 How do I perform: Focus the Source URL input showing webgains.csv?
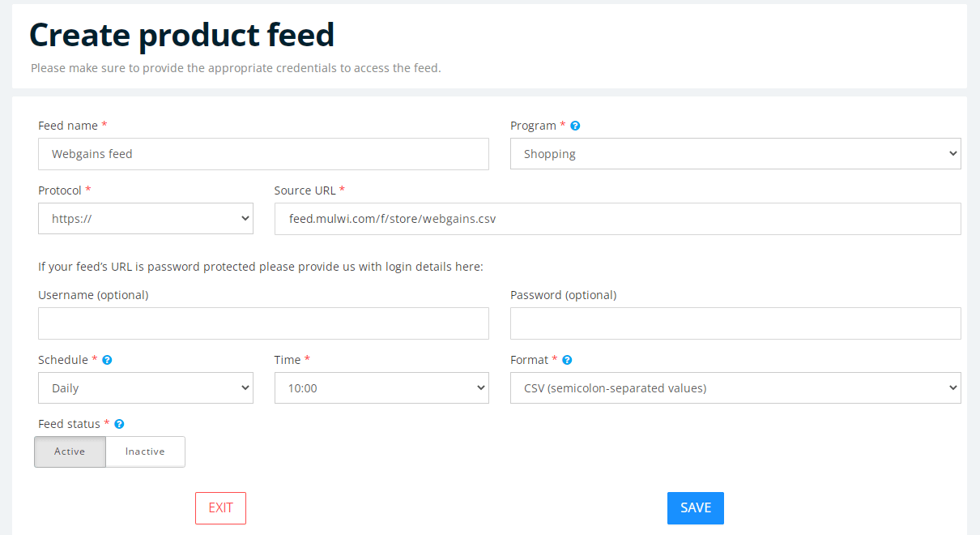(x=618, y=218)
